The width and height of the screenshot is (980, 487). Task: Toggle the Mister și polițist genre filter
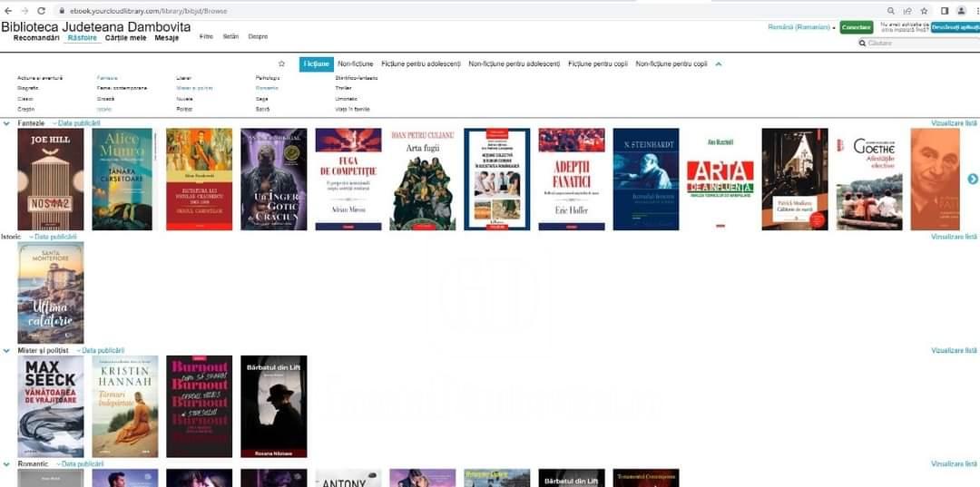194,88
